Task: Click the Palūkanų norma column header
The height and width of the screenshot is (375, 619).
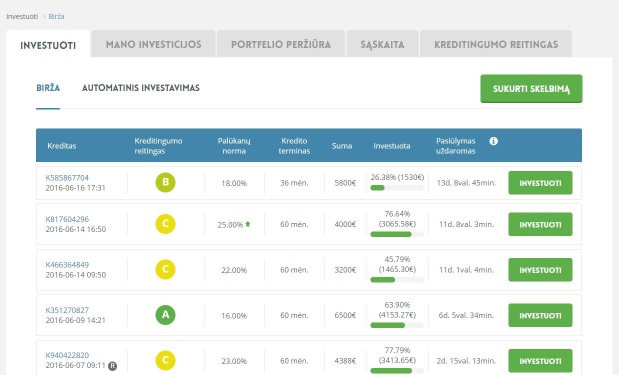Action: (x=234, y=146)
